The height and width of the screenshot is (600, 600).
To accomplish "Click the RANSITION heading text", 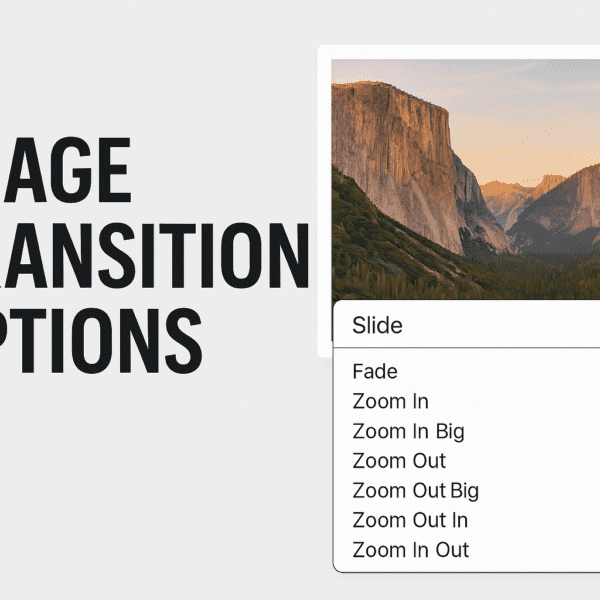I will 153,255.
